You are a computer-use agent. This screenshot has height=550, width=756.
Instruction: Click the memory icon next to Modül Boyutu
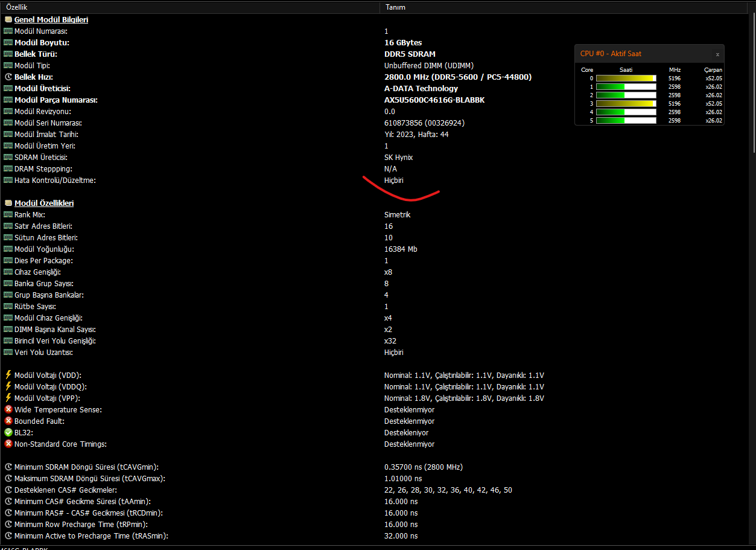(8, 42)
